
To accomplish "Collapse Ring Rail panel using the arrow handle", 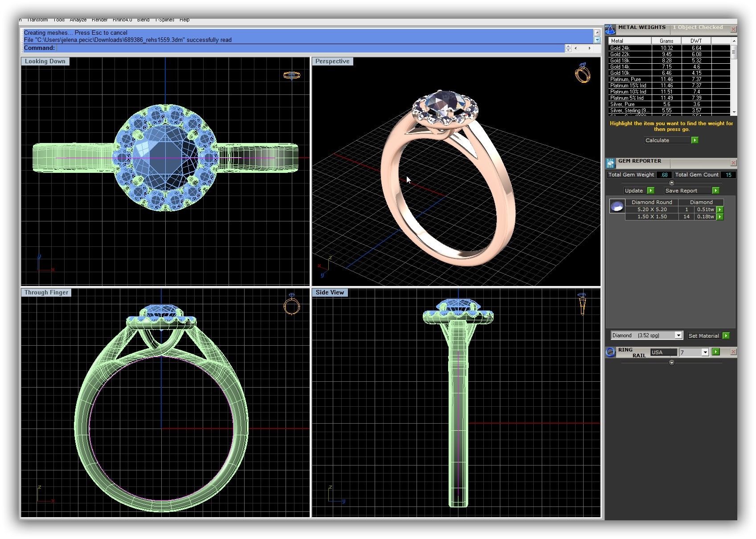I will [x=672, y=363].
